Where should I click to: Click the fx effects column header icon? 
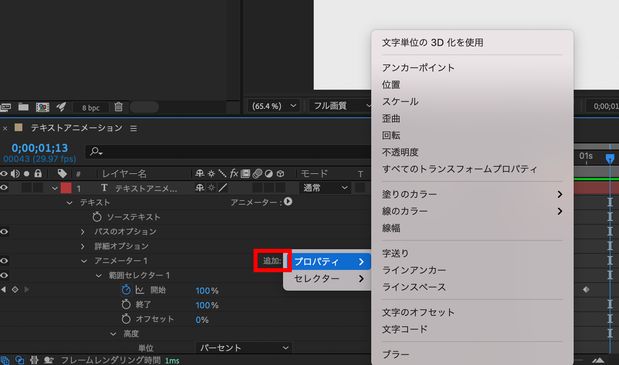234,173
